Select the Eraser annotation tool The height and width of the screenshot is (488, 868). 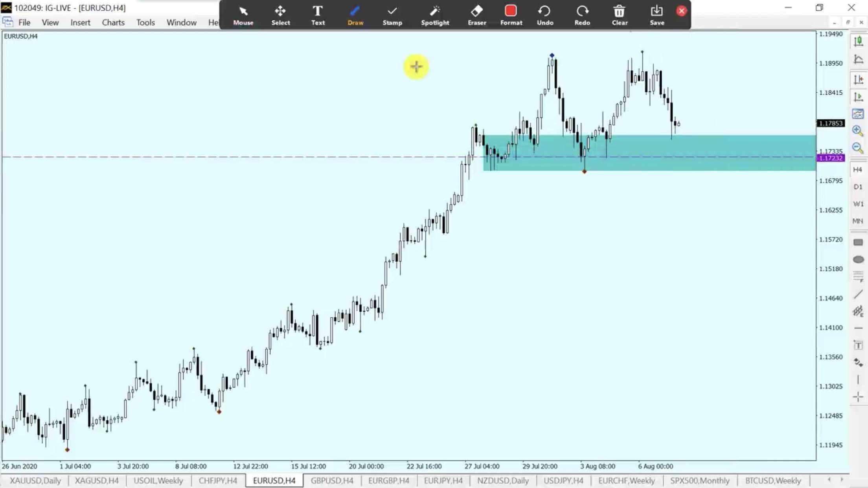point(476,15)
